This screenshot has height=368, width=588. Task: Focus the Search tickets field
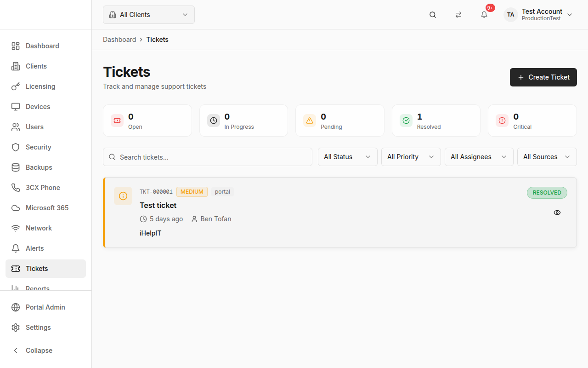click(208, 157)
